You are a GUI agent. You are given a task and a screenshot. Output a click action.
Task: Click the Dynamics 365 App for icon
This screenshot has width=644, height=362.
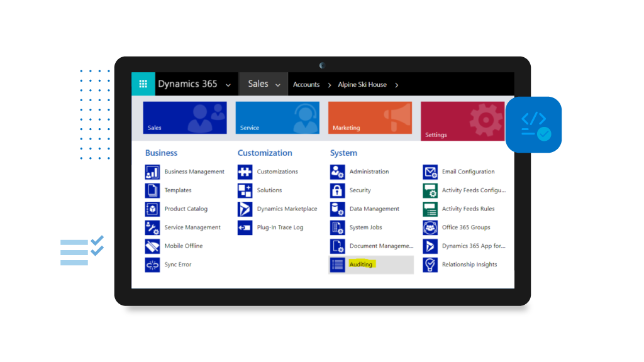click(430, 246)
